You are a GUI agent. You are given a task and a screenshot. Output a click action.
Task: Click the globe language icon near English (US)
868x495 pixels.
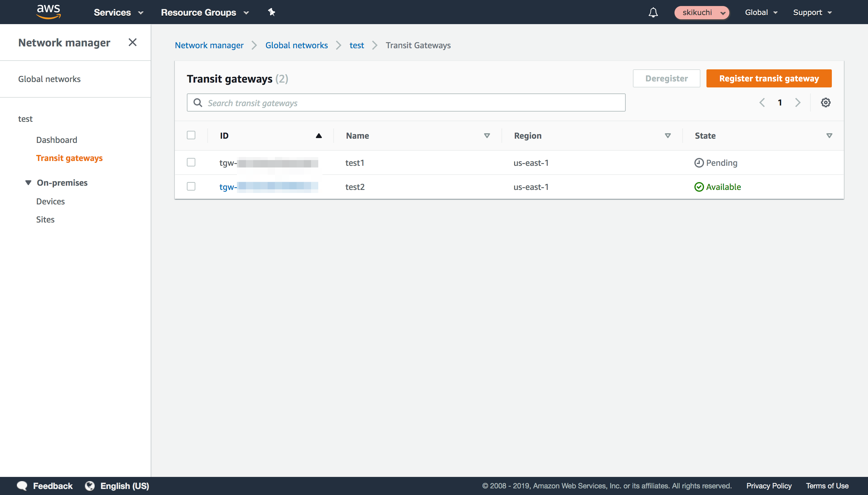point(90,485)
